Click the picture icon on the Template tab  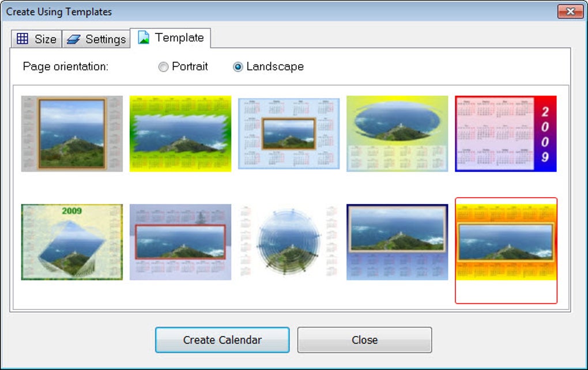click(143, 37)
